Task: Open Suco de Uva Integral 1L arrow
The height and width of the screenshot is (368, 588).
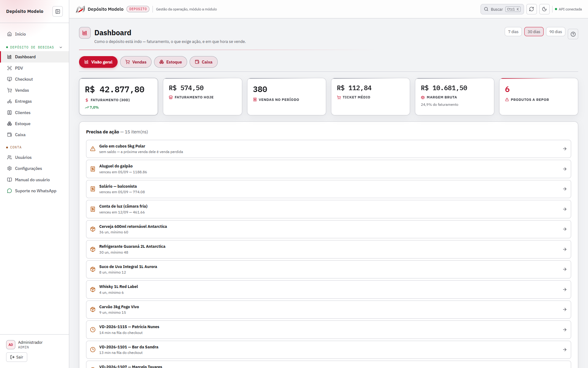Action: pyautogui.click(x=565, y=269)
